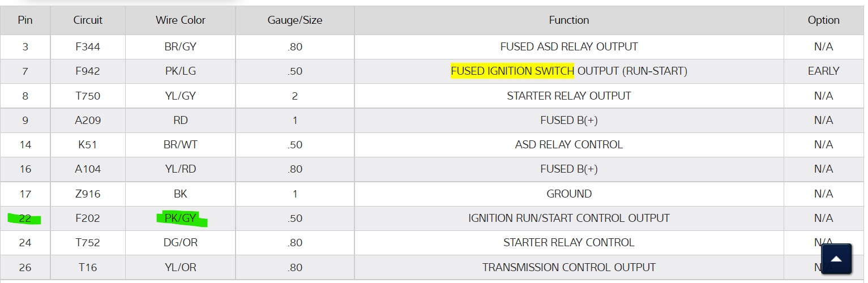Click the GROUND function cell

tap(569, 194)
